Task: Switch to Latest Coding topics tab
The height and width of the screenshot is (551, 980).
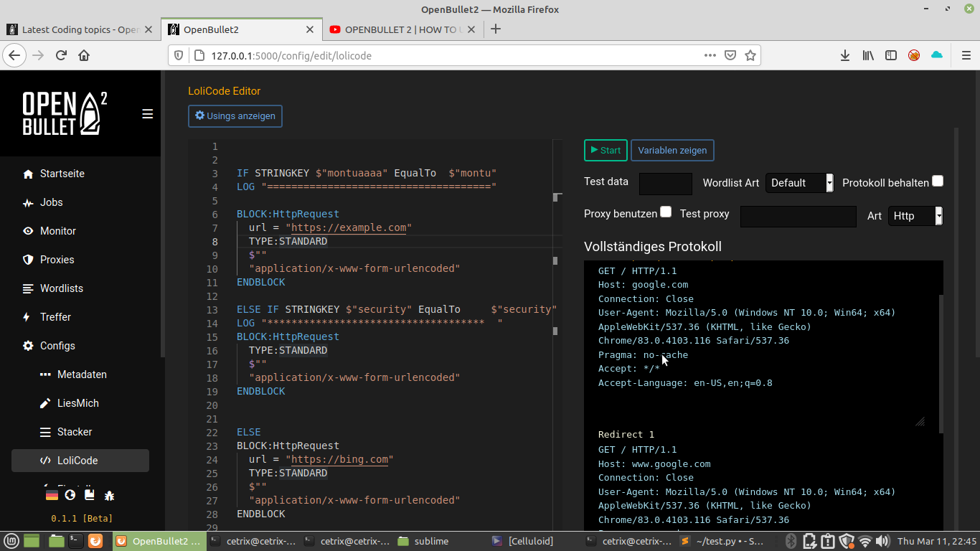Action: (80, 29)
